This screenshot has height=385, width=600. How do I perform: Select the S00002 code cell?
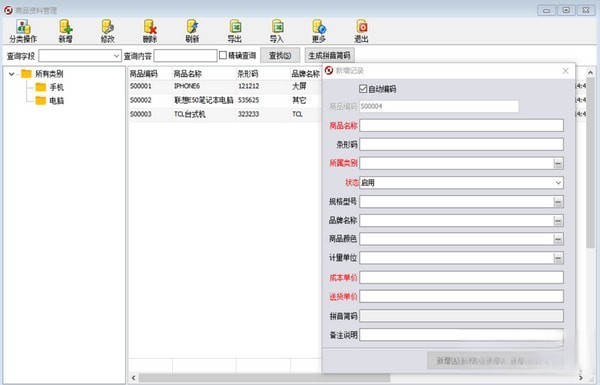tap(141, 100)
